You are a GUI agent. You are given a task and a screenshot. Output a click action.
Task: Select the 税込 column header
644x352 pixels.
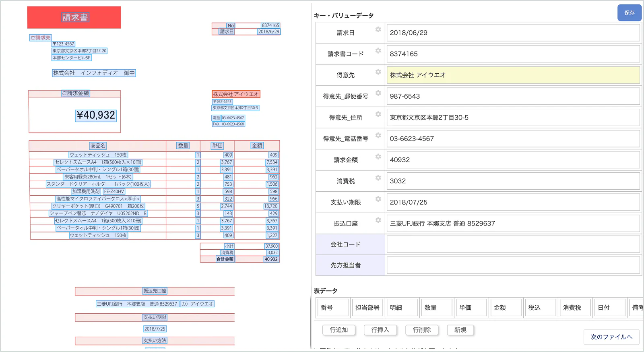[541, 308]
